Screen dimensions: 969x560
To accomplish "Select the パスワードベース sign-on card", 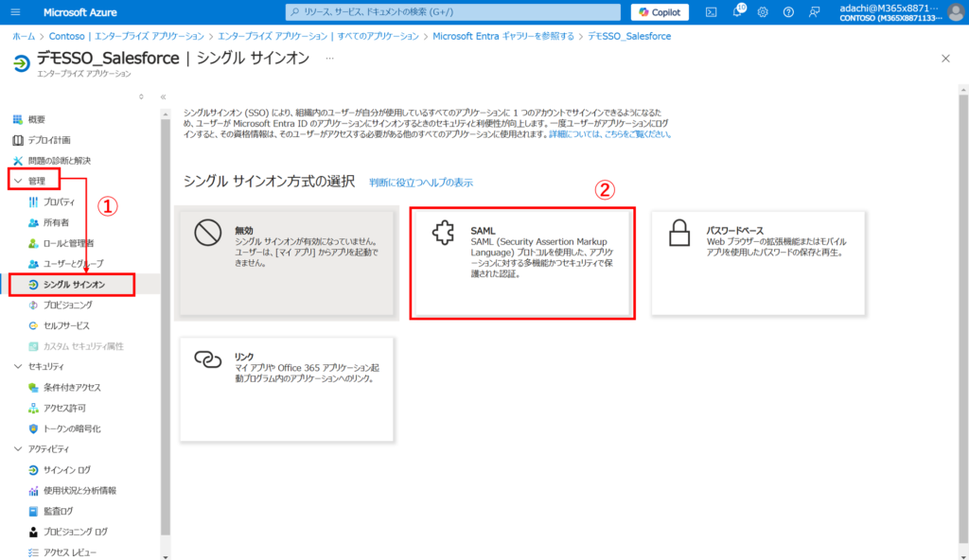I will [758, 263].
